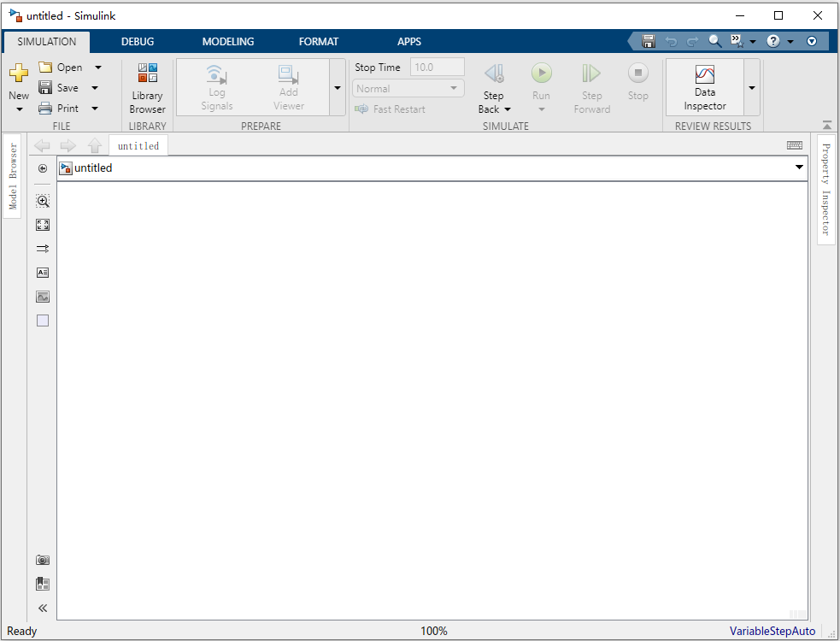Click the Up to Parent arrow
840x641 pixels.
pyautogui.click(x=94, y=145)
